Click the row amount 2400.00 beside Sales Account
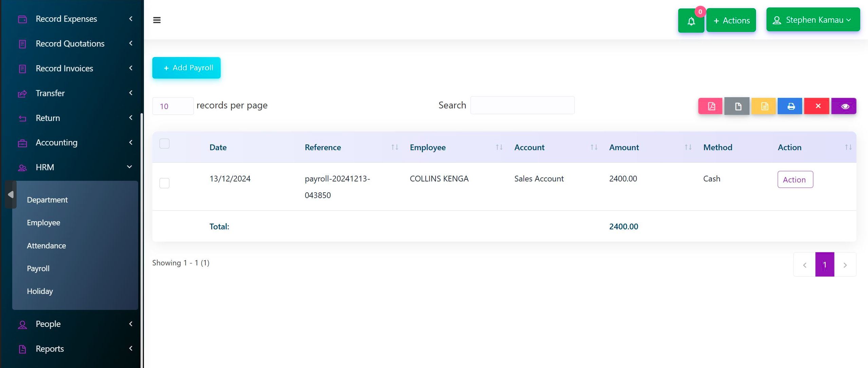This screenshot has width=868, height=368. point(623,179)
